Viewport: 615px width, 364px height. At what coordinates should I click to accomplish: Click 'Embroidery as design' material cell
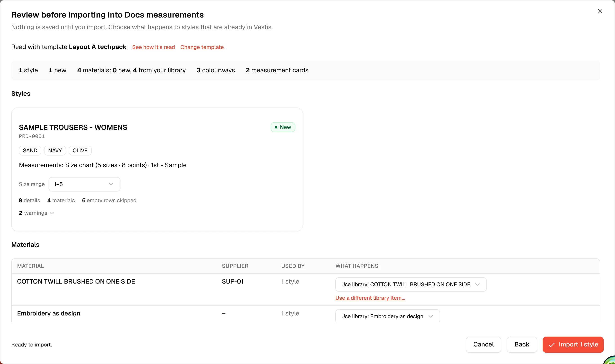pyautogui.click(x=49, y=313)
